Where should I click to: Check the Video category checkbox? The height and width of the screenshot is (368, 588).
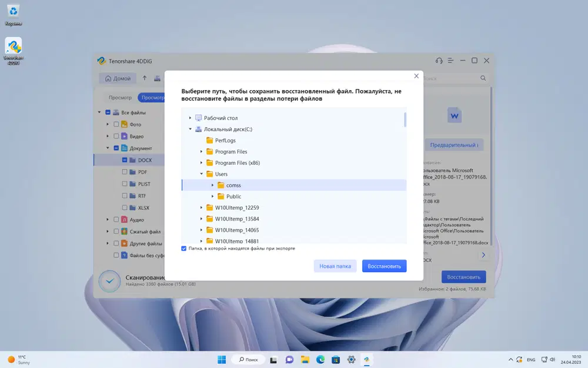(x=116, y=137)
